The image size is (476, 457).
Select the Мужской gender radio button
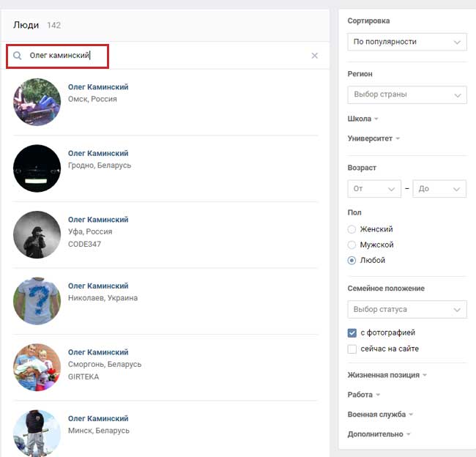click(352, 245)
